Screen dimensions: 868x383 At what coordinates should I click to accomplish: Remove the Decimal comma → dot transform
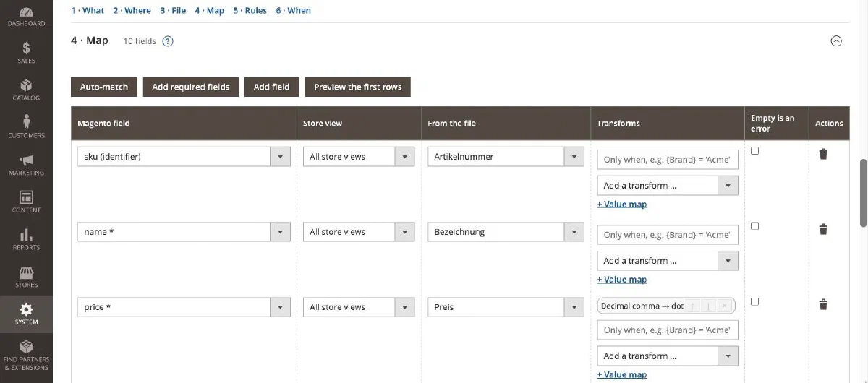point(724,306)
